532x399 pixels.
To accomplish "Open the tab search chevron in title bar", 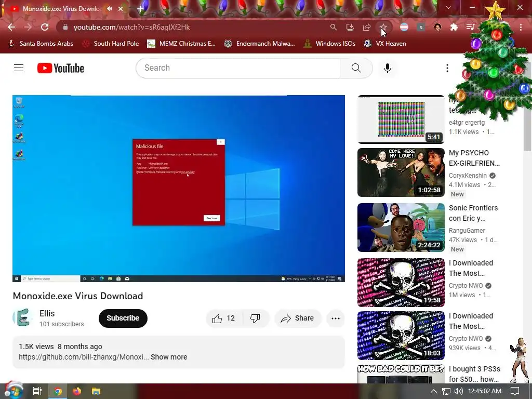I will [x=448, y=7].
